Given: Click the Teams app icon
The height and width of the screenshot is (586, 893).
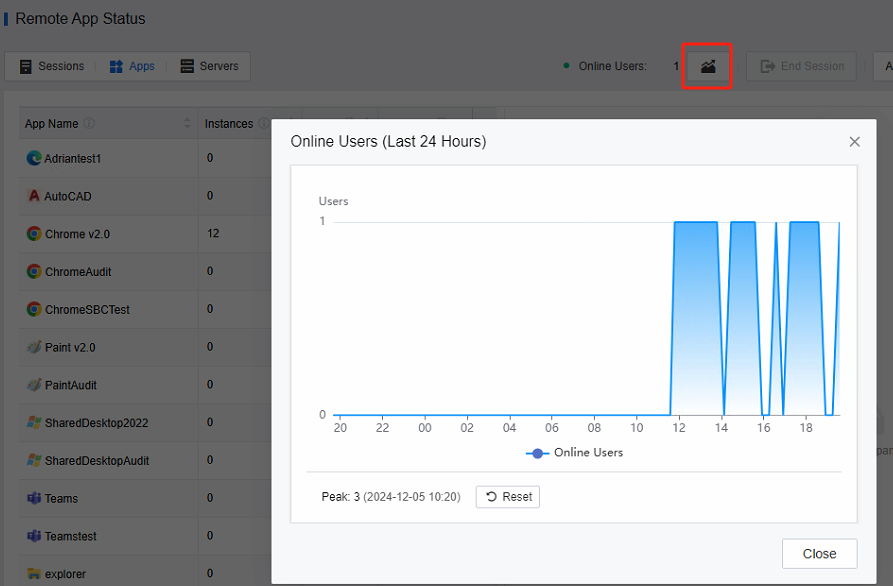Looking at the screenshot, I should 34,498.
